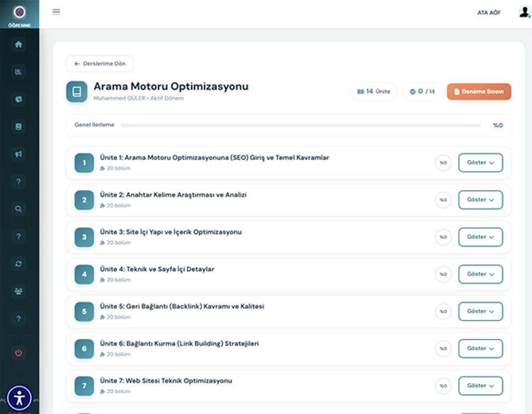Click the search magnifier sidebar icon
The width and height of the screenshot is (532, 414).
pyautogui.click(x=19, y=209)
